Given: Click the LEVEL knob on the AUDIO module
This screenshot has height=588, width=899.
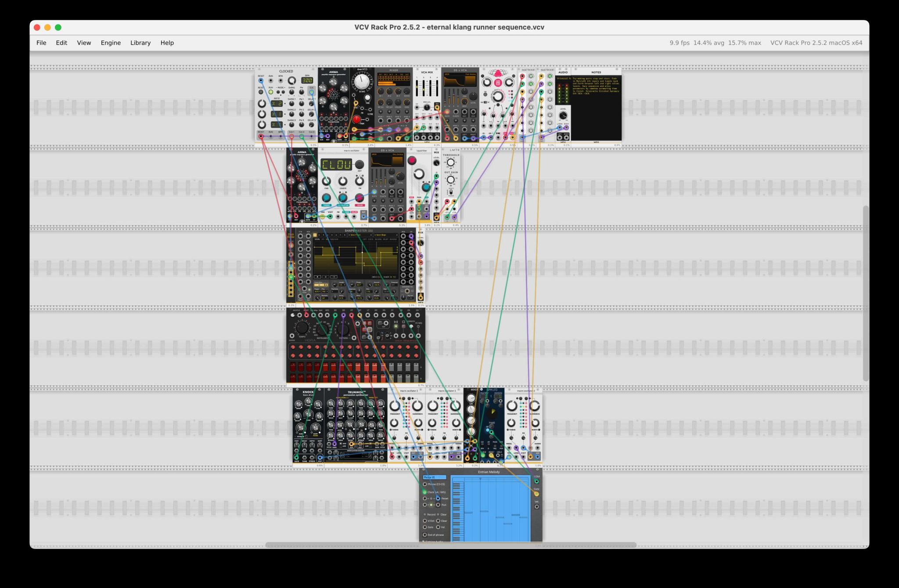Looking at the screenshot, I should click(563, 115).
